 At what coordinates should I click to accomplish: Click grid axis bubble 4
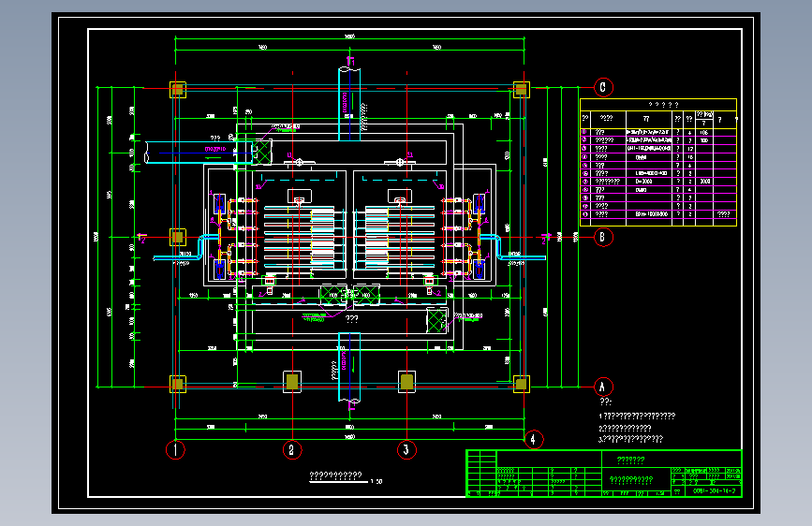[534, 440]
